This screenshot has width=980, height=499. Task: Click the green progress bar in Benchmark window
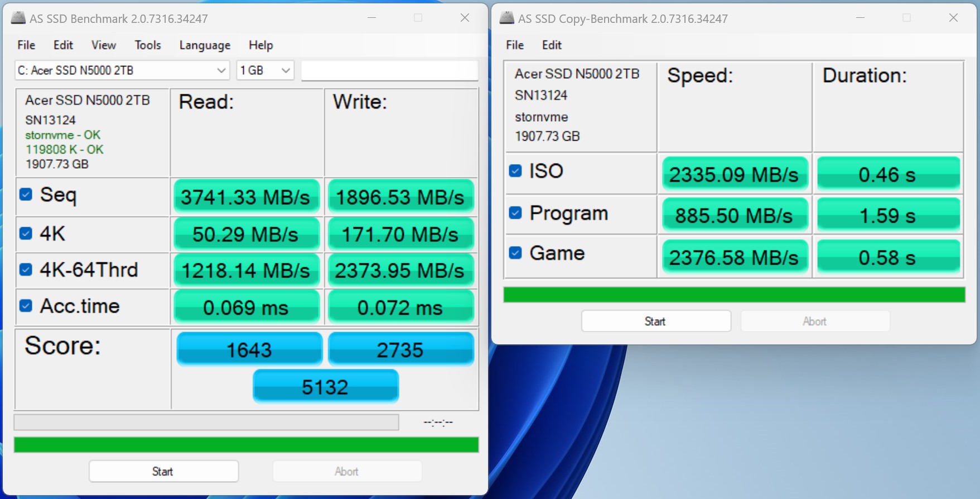[246, 445]
